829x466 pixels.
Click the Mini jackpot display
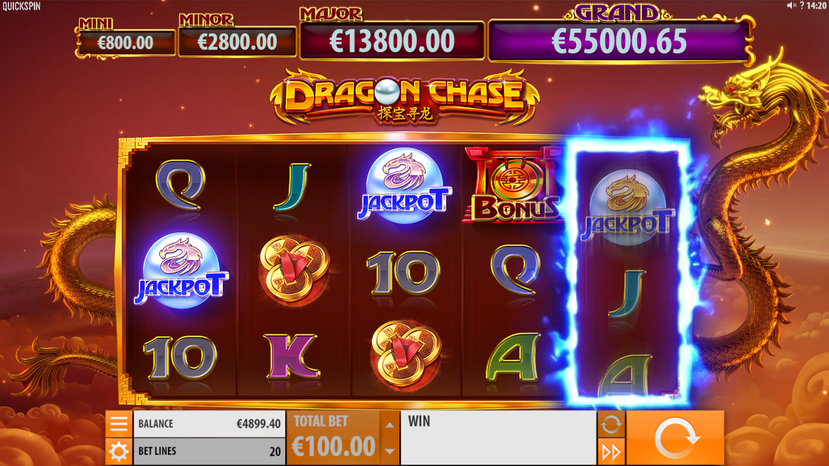[125, 43]
